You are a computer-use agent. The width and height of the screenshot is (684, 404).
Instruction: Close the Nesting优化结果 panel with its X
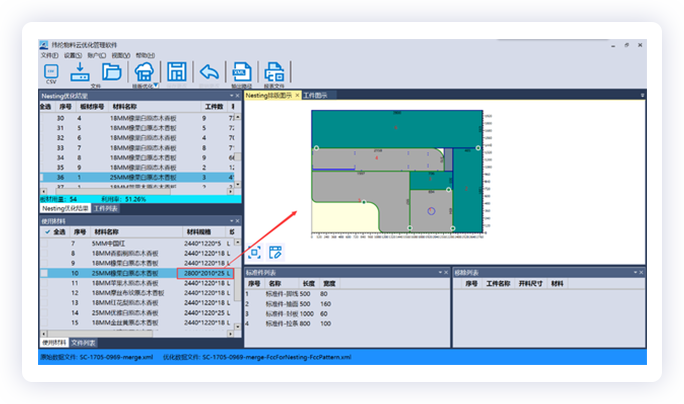(x=237, y=96)
